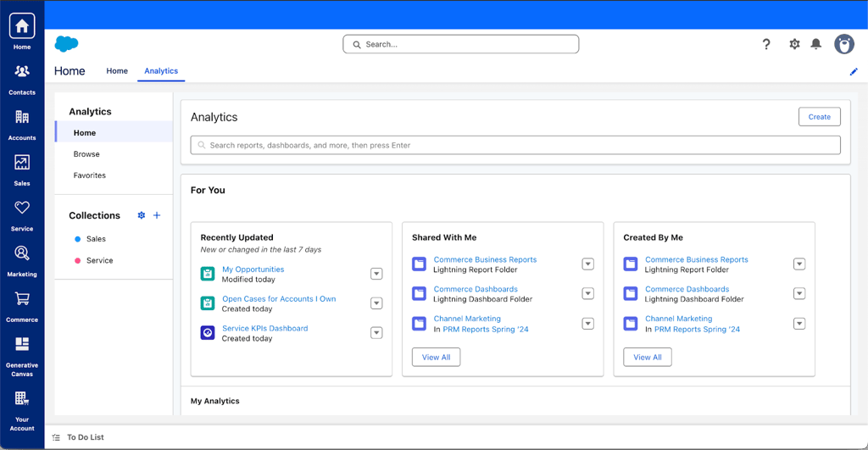This screenshot has height=450, width=868.
Task: Open Accounts in the left navigation bar
Action: [21, 125]
